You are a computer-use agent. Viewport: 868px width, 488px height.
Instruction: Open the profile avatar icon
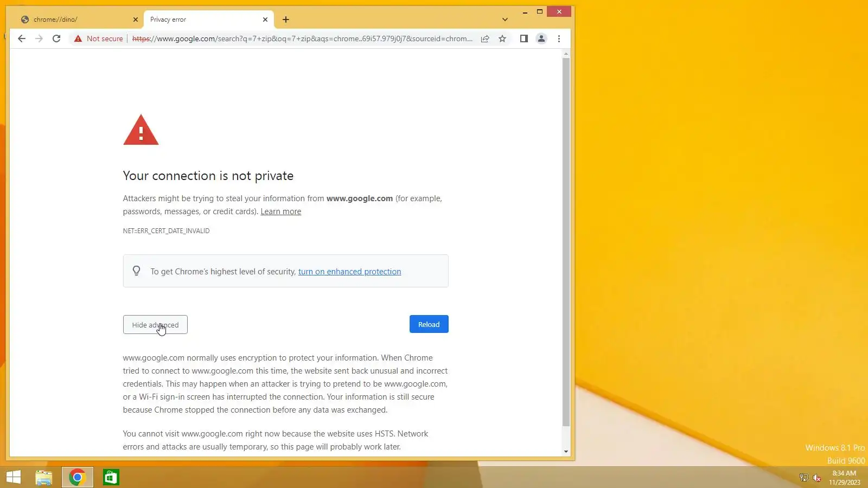(x=541, y=38)
